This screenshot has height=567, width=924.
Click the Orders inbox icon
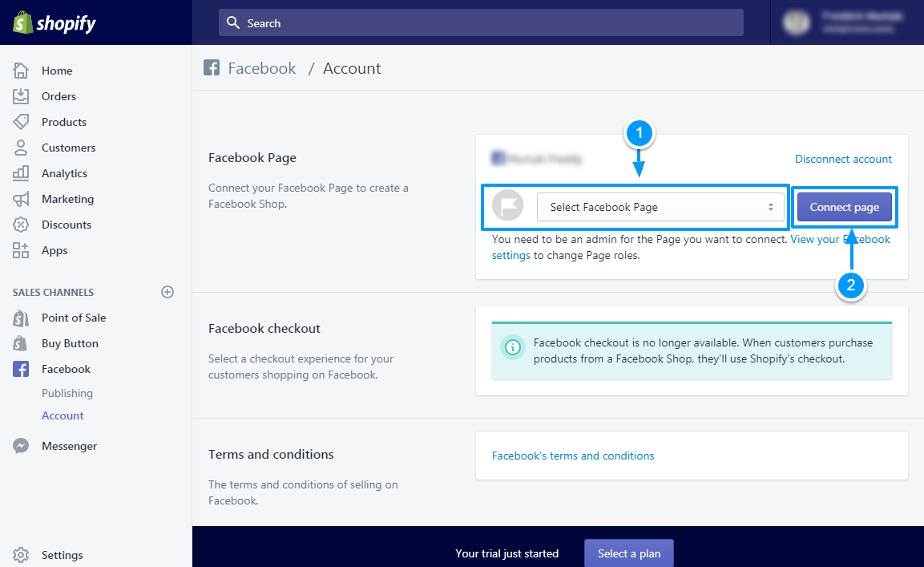point(21,96)
